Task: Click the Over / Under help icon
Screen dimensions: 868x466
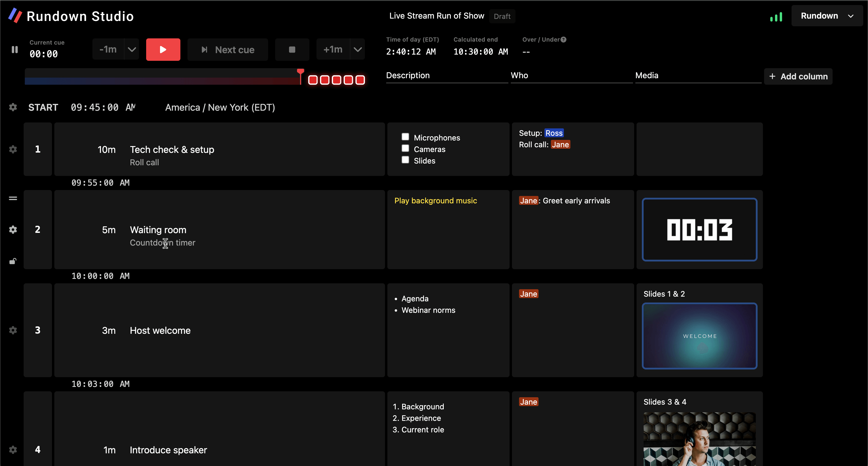Action: coord(563,39)
